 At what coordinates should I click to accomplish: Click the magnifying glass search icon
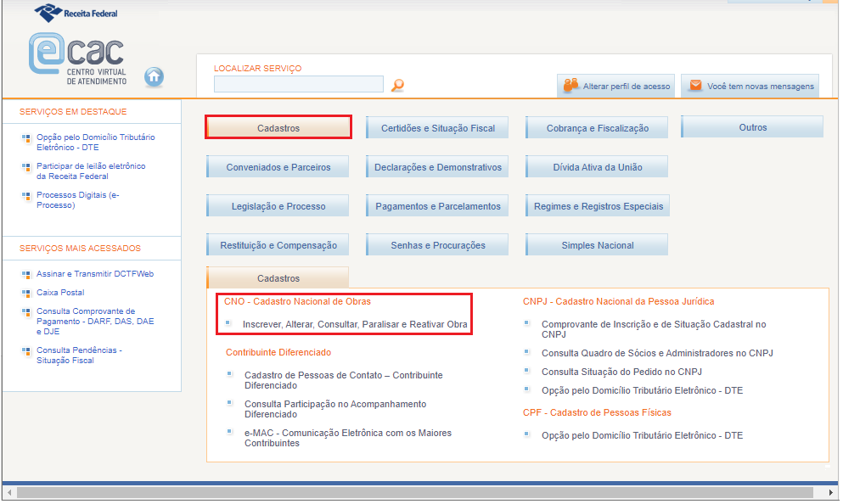tap(397, 85)
